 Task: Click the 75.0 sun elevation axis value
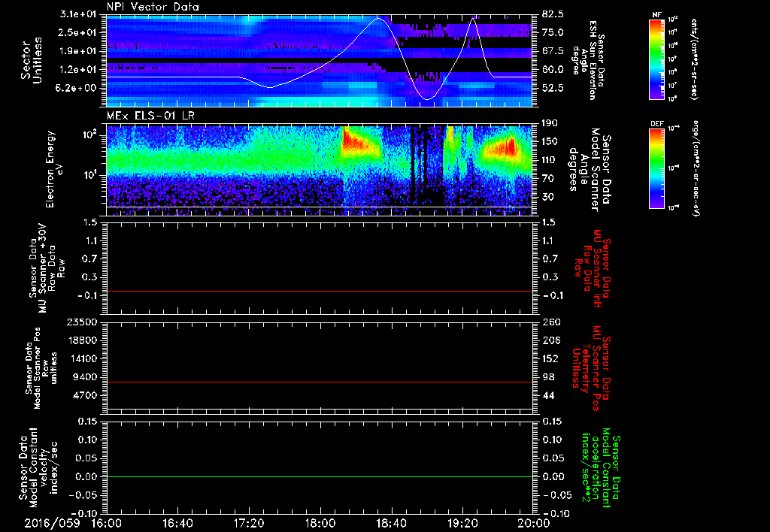(x=553, y=32)
